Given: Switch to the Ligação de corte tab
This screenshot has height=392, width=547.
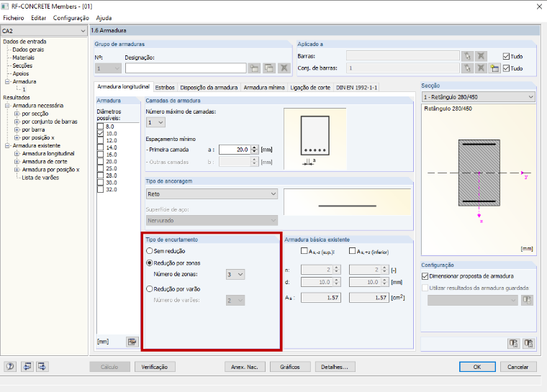Looking at the screenshot, I should [310, 88].
